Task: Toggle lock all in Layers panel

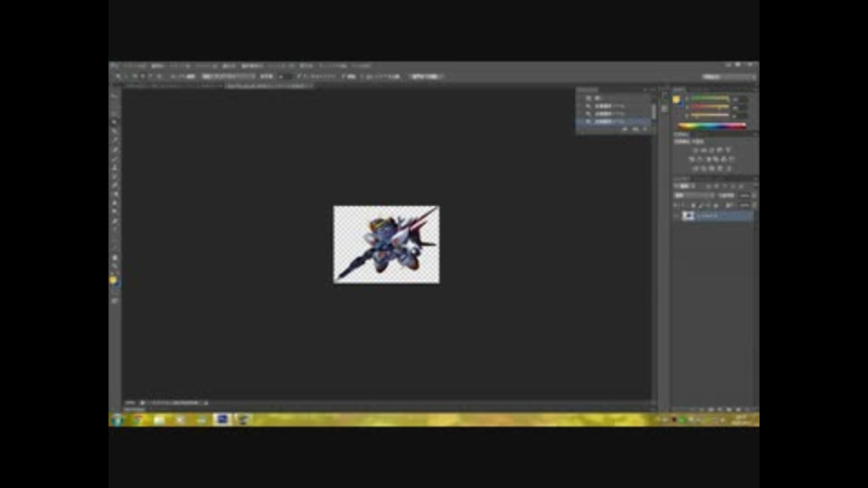Action: pos(716,205)
